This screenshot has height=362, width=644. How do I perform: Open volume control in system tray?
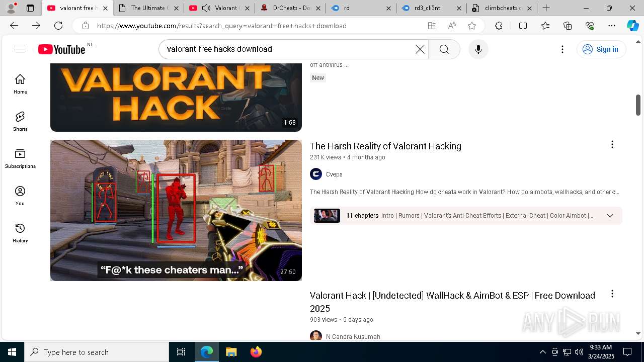579,352
